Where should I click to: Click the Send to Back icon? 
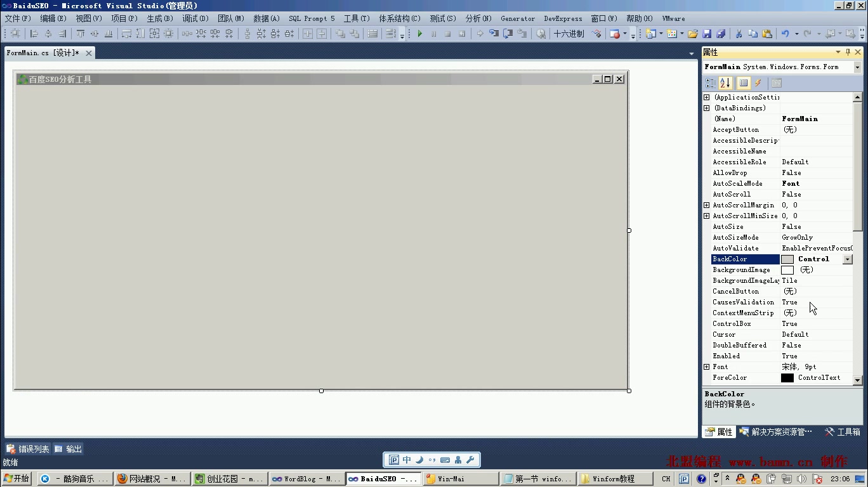tap(354, 34)
